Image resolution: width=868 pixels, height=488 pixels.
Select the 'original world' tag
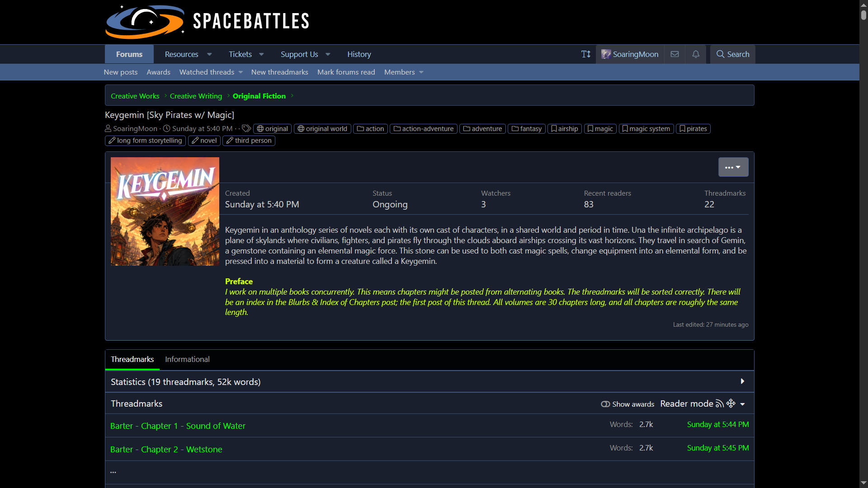pos(322,129)
